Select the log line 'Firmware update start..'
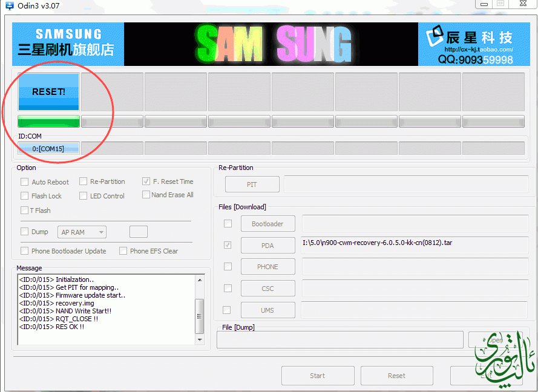This screenshot has width=538, height=392. 73,295
